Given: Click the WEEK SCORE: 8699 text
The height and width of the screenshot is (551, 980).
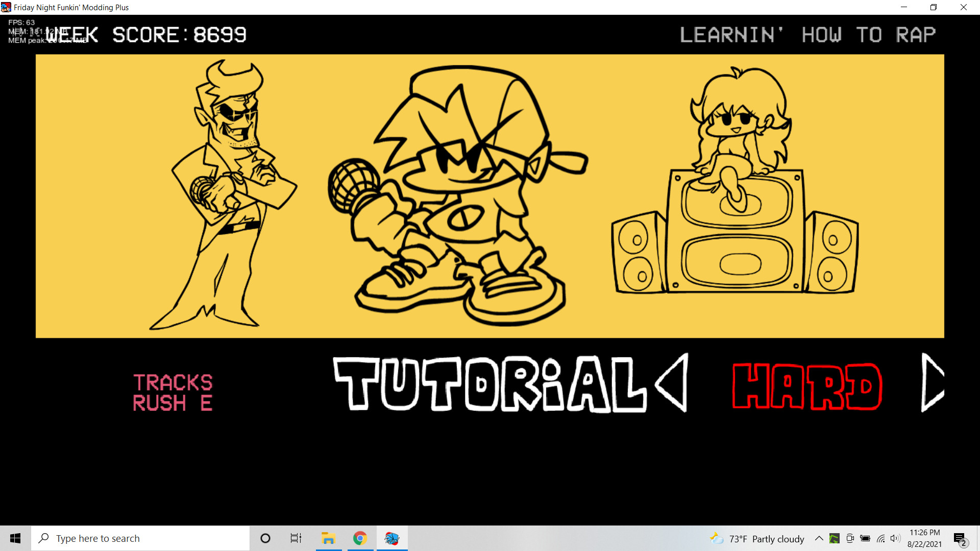Looking at the screenshot, I should coord(146,35).
